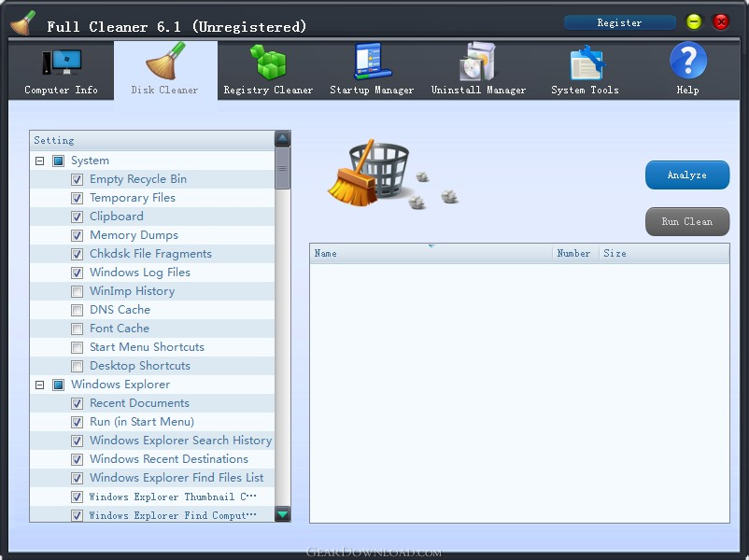Uncheck Temporary Files checkbox

(x=77, y=198)
